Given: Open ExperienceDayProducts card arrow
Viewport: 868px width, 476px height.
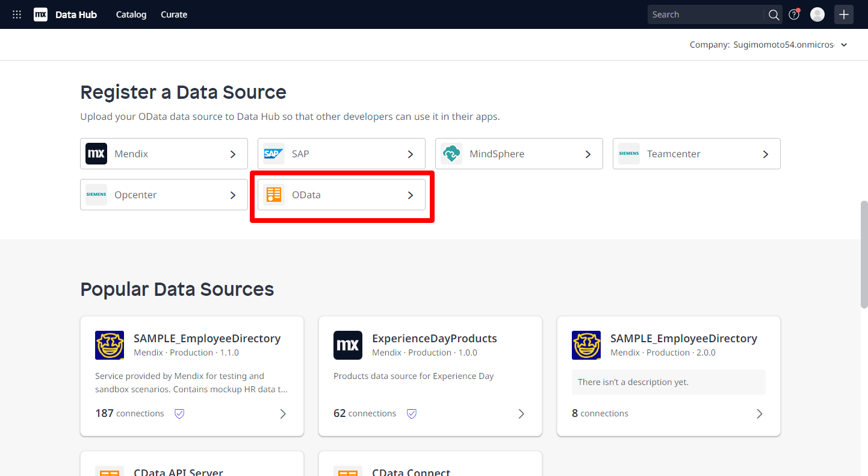Looking at the screenshot, I should click(521, 413).
